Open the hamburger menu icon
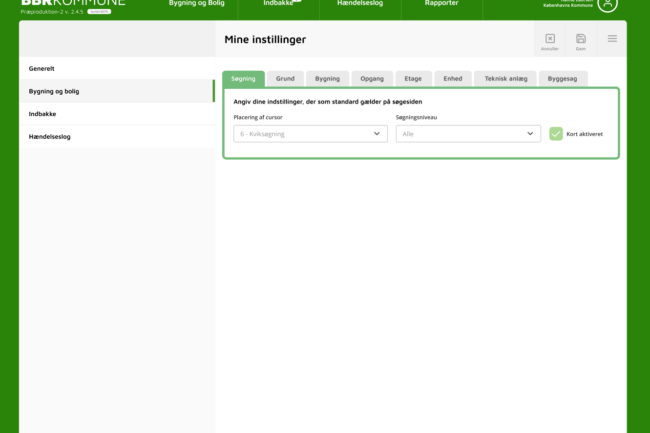Viewport: 650px width, 433px height. pyautogui.click(x=612, y=39)
